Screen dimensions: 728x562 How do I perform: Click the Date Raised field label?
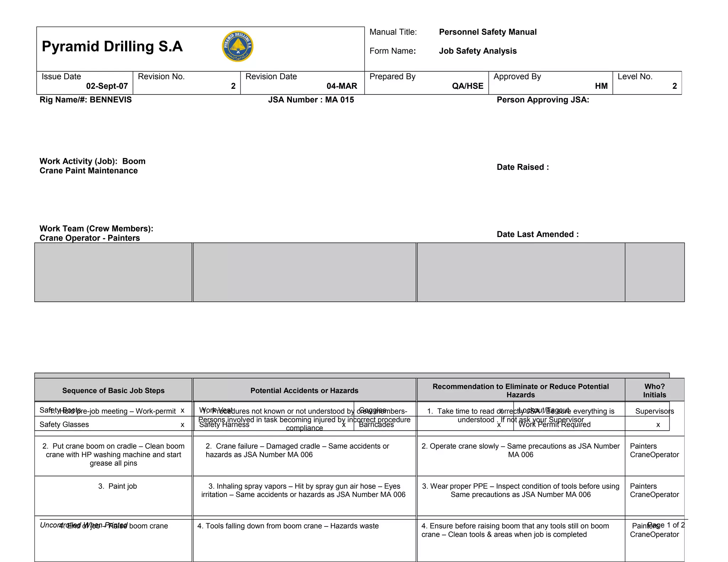[523, 167]
